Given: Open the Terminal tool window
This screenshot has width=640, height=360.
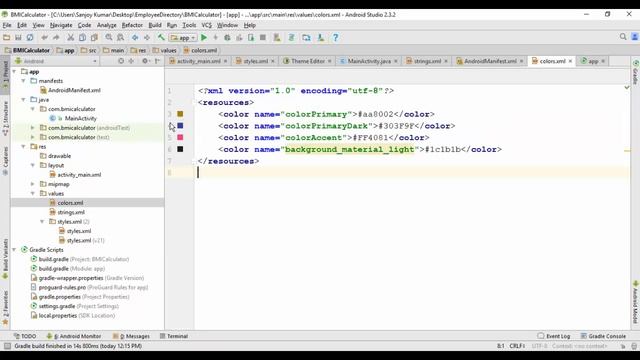Looking at the screenshot, I should (x=174, y=336).
